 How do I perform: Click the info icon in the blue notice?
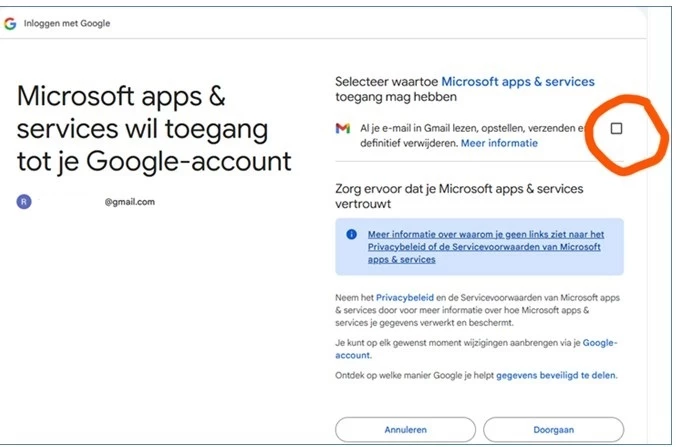point(351,234)
